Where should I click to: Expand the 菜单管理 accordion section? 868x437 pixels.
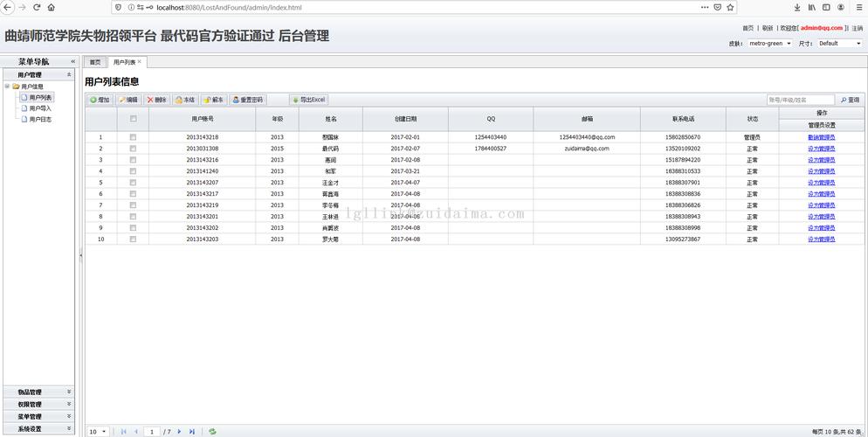tap(69, 416)
